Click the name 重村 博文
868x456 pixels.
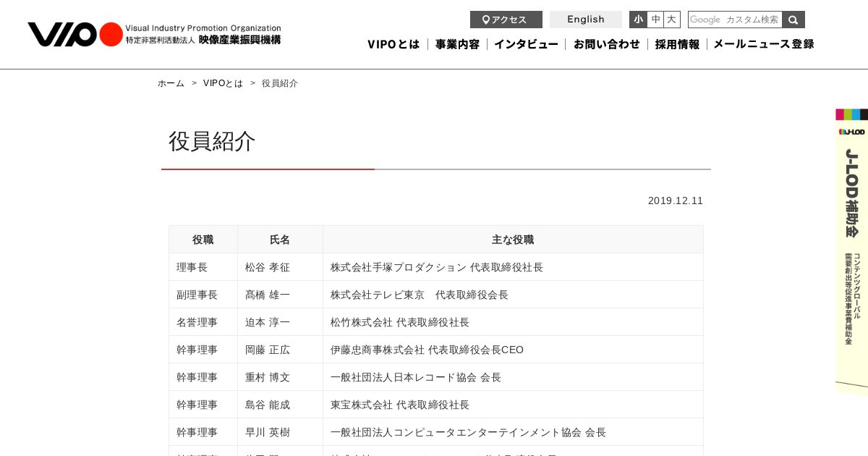pos(268,377)
